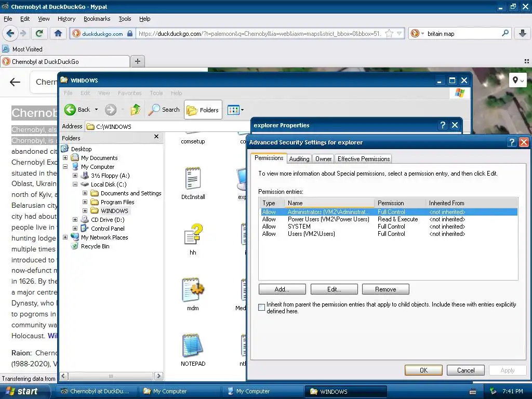Viewport: 532px width, 399px height.
Task: Select the SYSTEM permission entry
Action: pos(389,227)
